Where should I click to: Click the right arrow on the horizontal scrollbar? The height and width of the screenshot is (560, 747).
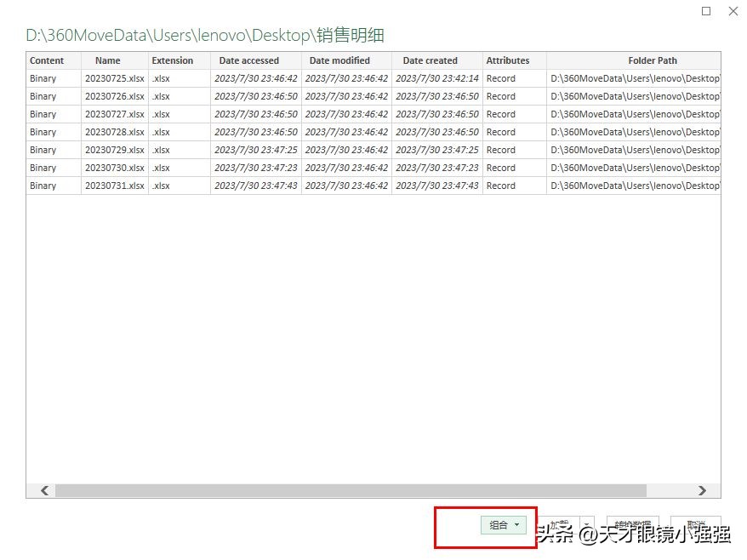pyautogui.click(x=701, y=490)
